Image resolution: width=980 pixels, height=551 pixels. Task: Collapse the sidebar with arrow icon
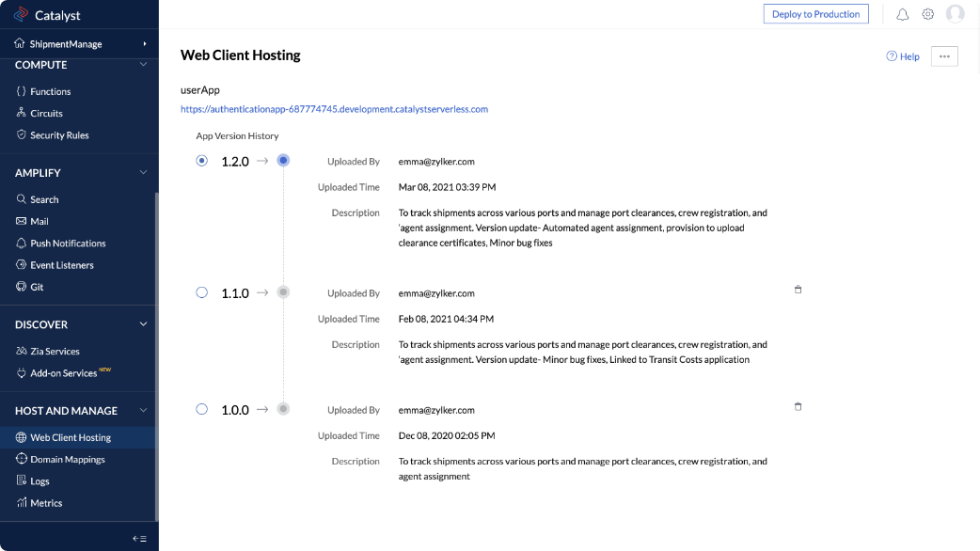click(139, 538)
